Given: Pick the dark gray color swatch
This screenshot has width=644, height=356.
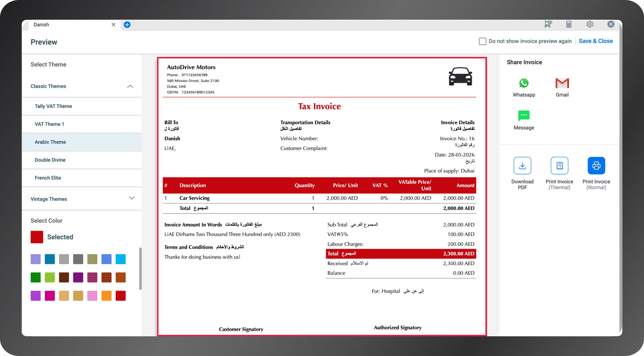Looking at the screenshot, I should tap(78, 259).
